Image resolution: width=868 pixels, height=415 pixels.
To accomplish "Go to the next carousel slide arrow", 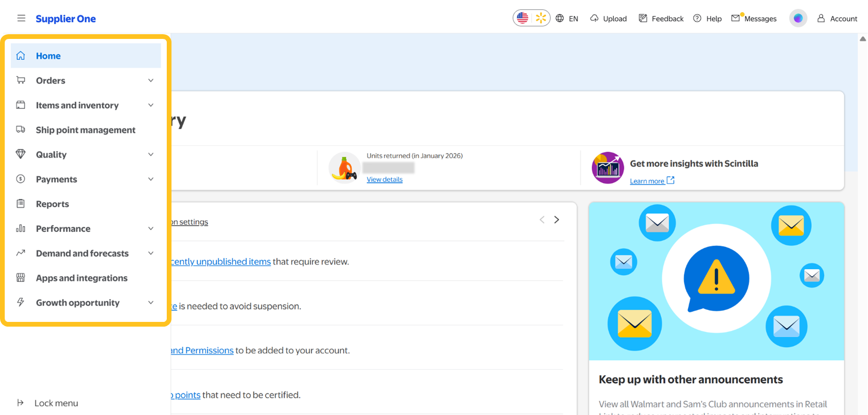I will (x=557, y=220).
